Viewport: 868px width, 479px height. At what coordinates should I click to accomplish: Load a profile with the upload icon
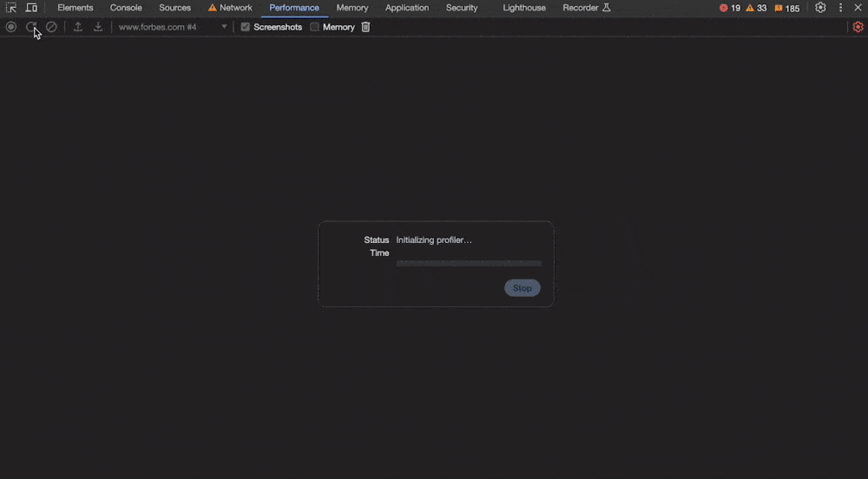point(78,27)
